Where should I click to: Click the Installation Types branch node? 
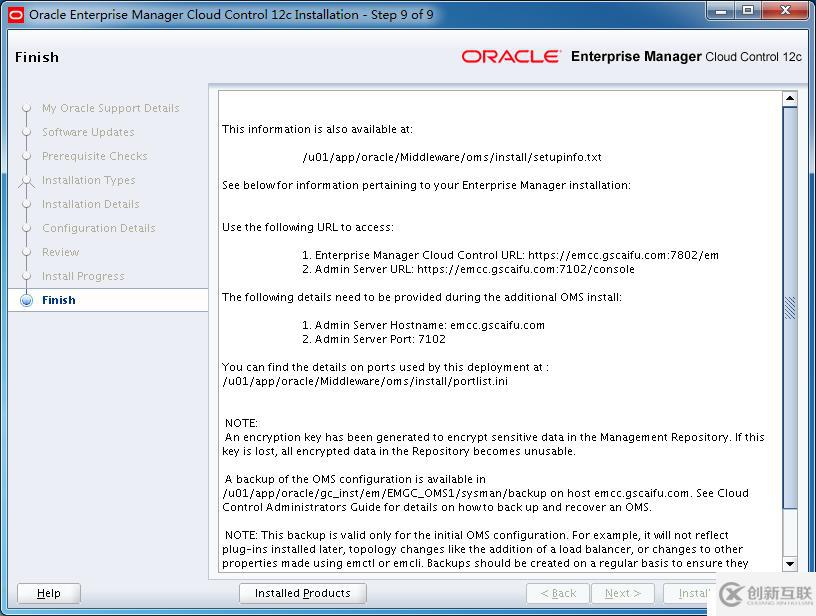point(27,180)
